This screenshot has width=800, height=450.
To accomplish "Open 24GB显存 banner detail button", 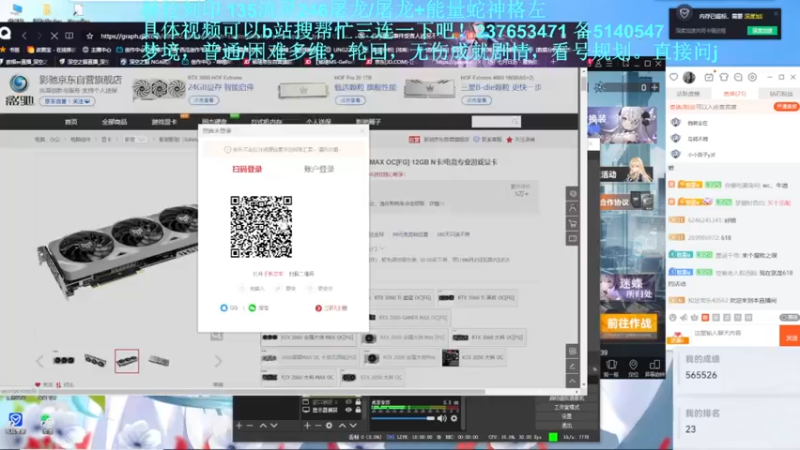I will pos(204,100).
